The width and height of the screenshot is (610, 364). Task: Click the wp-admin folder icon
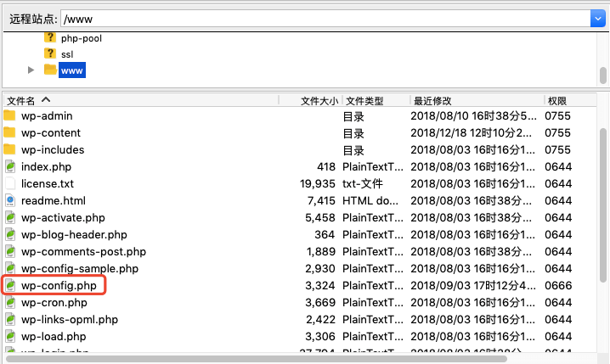(9, 115)
